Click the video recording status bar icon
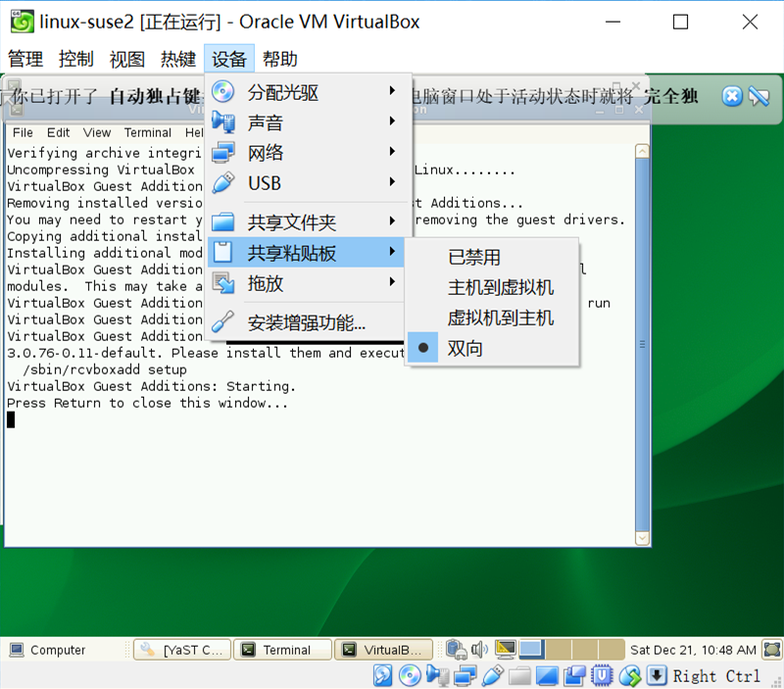This screenshot has height=689, width=784. point(574,675)
